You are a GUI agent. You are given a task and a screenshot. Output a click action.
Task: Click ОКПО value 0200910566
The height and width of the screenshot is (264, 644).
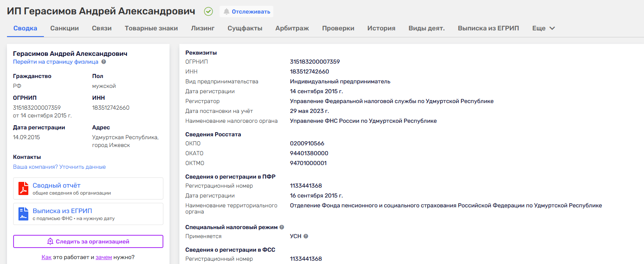pyautogui.click(x=307, y=144)
